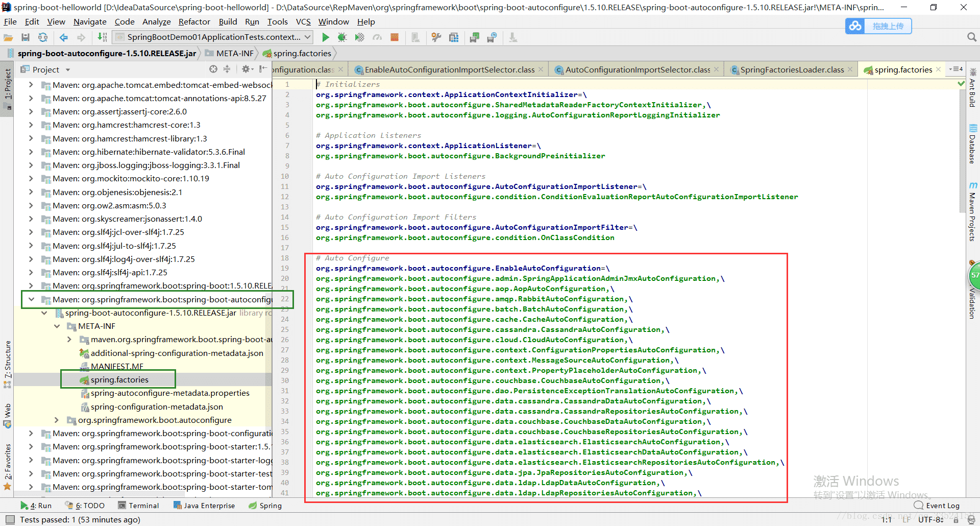Navigate forward with the gray arrow
Image resolution: width=980 pixels, height=526 pixels.
click(81, 37)
